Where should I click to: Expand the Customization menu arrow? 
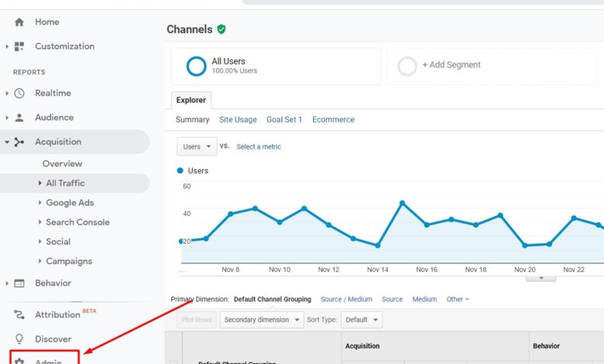pyautogui.click(x=7, y=46)
